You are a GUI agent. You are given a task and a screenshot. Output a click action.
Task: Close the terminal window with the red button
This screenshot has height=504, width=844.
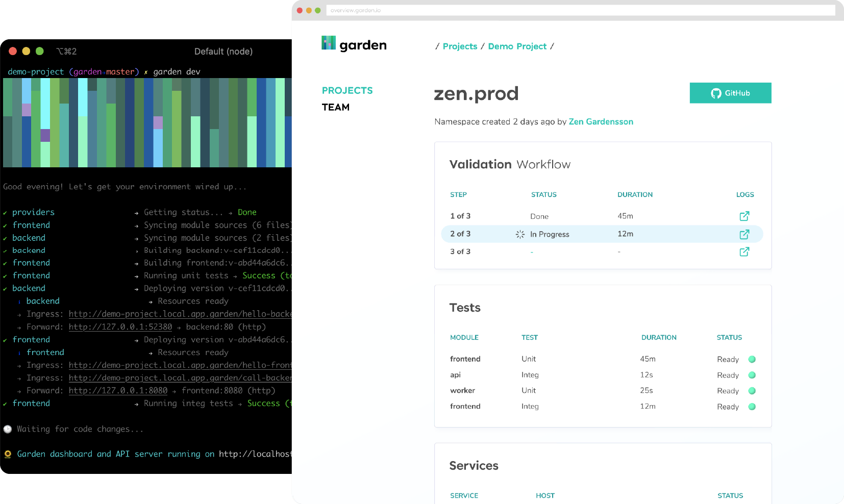(13, 51)
